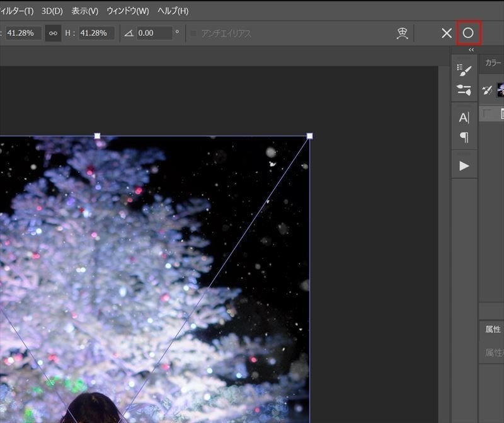504x423 pixels.
Task: Open the 3D(D) menu
Action: click(x=52, y=11)
